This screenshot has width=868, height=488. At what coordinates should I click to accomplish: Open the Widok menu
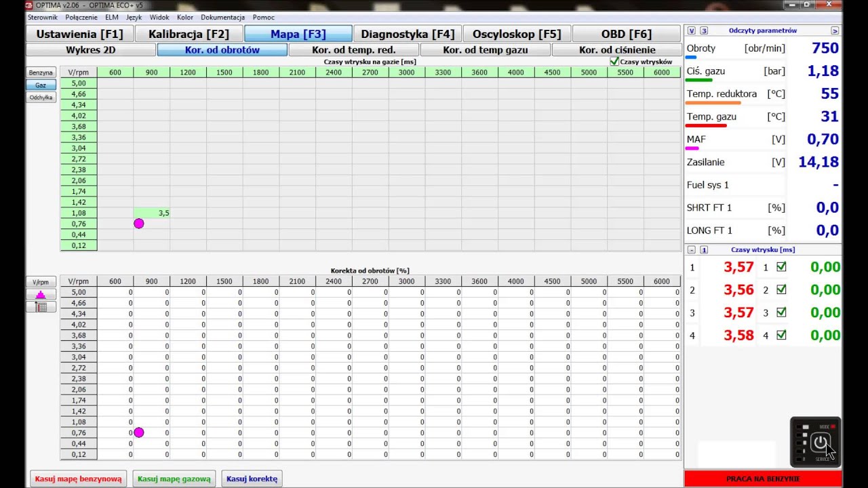(x=159, y=17)
